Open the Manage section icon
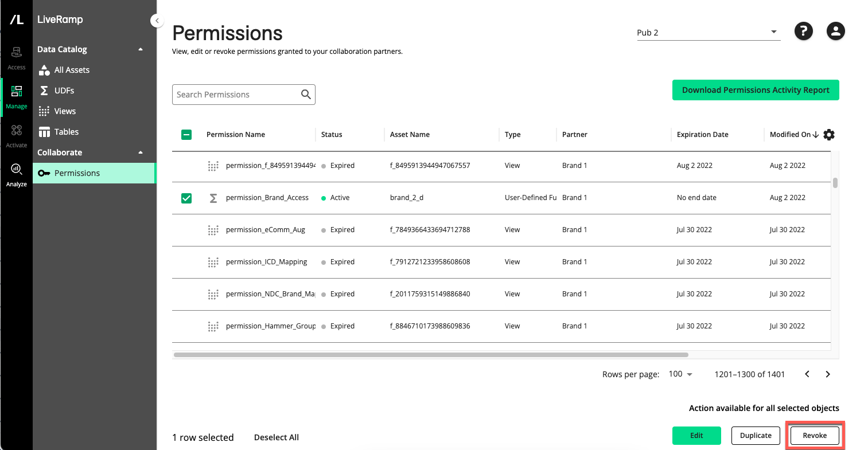Image resolution: width=868 pixels, height=450 pixels. [17, 91]
